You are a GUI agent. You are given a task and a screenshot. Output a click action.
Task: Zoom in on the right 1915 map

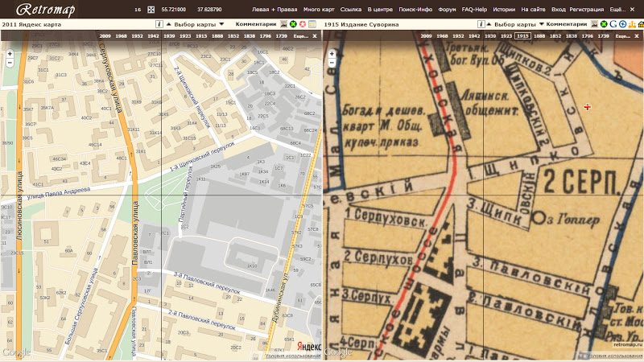tap(332, 54)
